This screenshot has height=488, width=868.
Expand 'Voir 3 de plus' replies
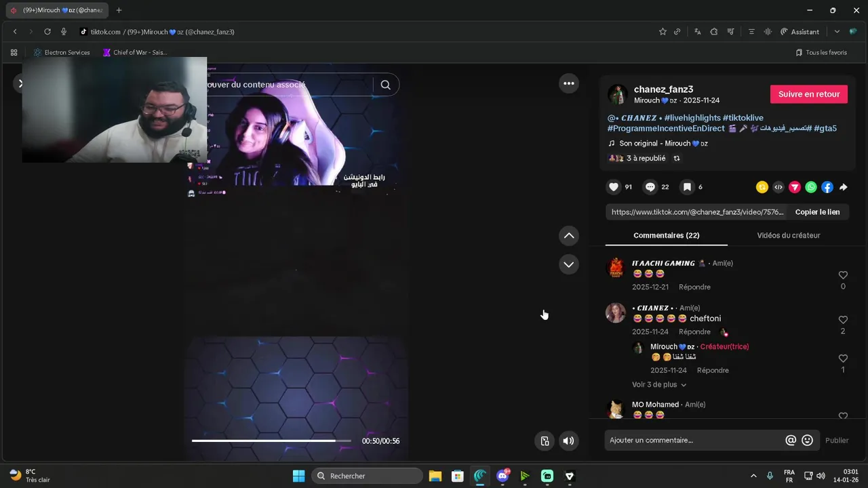click(x=659, y=384)
